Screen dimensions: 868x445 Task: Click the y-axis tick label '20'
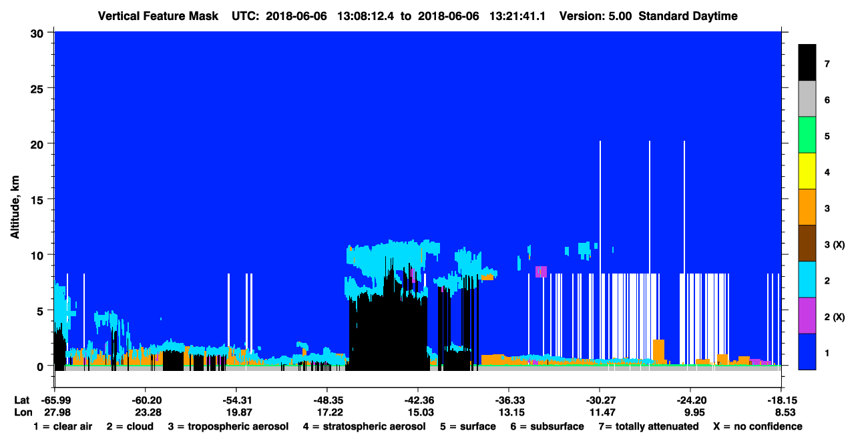coord(39,143)
